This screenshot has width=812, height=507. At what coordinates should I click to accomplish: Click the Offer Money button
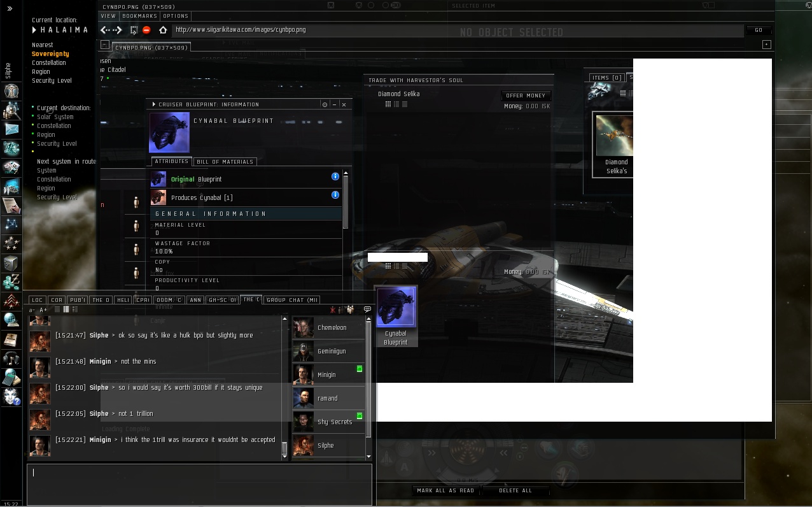(526, 96)
